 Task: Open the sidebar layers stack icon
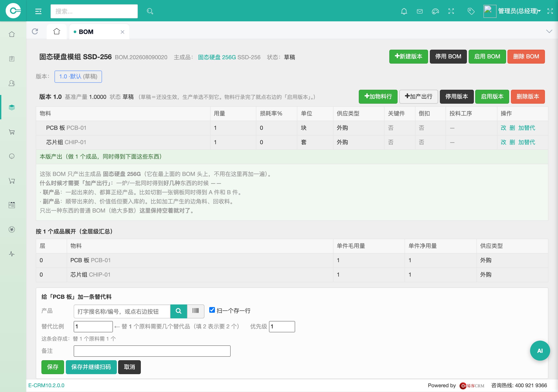click(x=12, y=107)
